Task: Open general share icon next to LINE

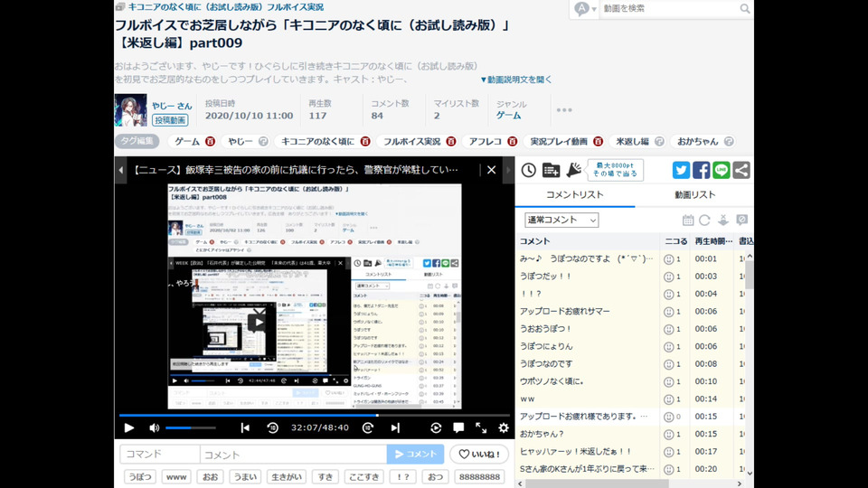Action: tap(741, 170)
